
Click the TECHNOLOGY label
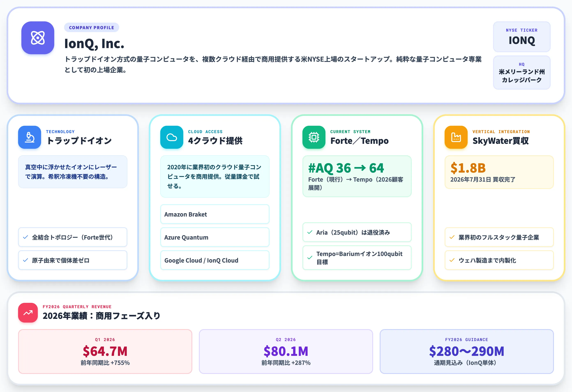point(60,132)
